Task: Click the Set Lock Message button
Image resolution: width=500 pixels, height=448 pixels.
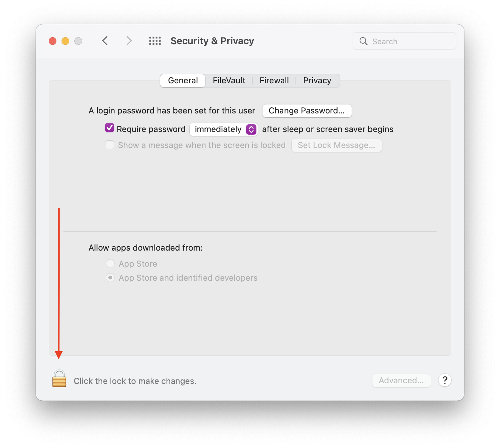Action: (337, 145)
